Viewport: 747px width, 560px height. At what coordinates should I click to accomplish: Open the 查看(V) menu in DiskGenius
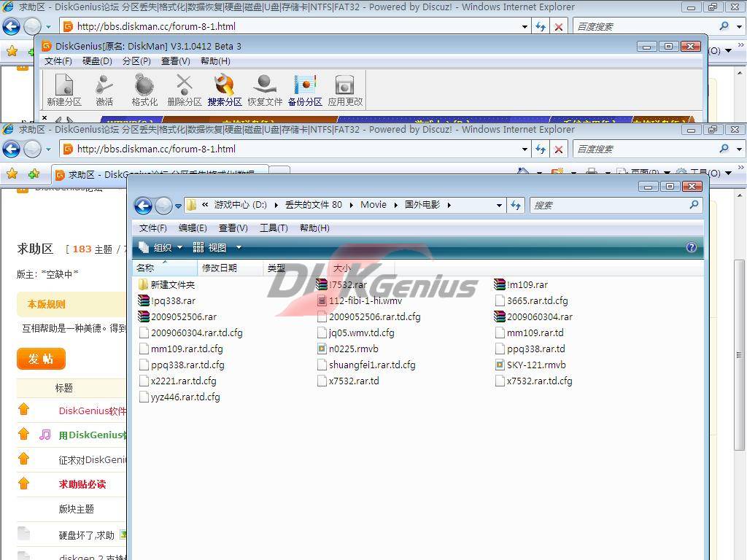(x=175, y=61)
